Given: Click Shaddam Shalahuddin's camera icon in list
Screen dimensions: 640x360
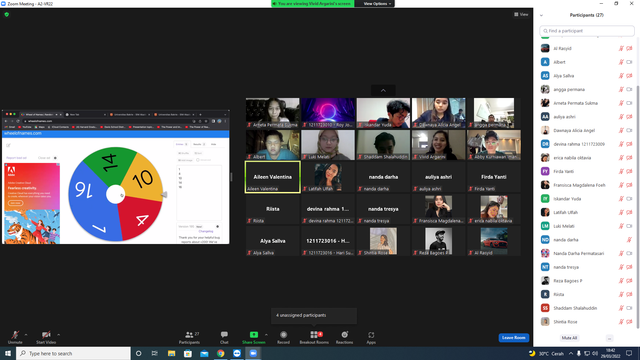Looking at the screenshot, I should click(x=629, y=308).
